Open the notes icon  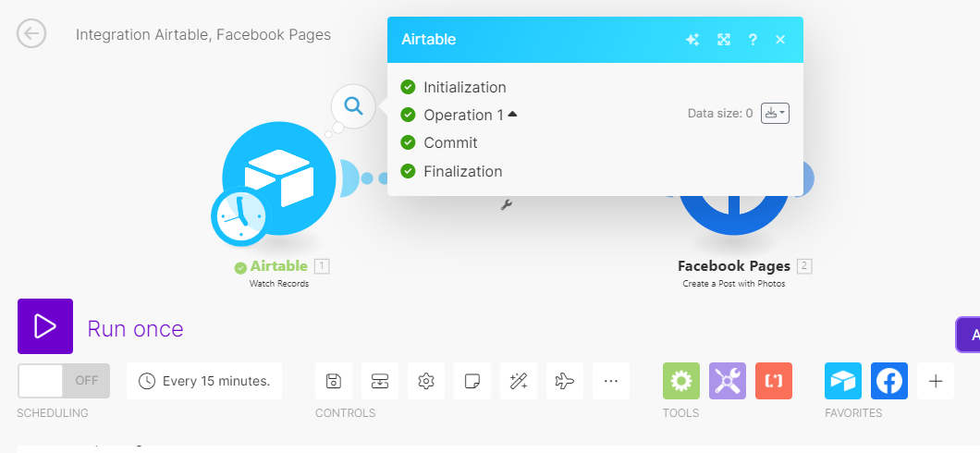[x=472, y=381]
